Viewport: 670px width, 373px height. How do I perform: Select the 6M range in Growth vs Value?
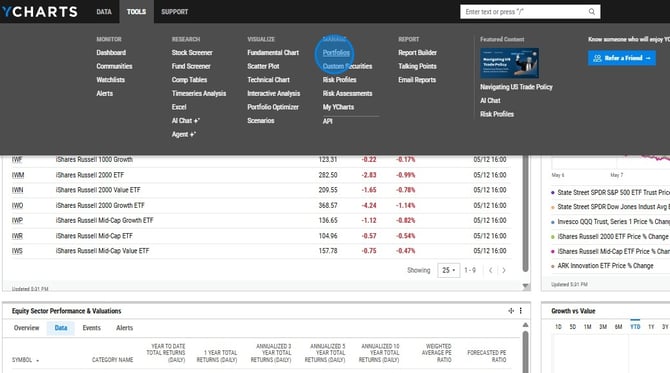pos(618,327)
